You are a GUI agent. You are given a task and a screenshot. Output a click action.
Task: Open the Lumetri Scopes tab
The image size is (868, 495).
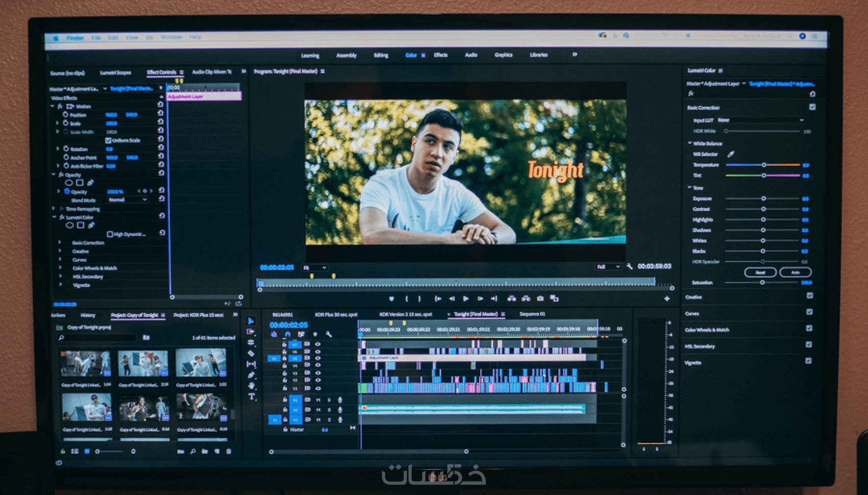coord(115,72)
